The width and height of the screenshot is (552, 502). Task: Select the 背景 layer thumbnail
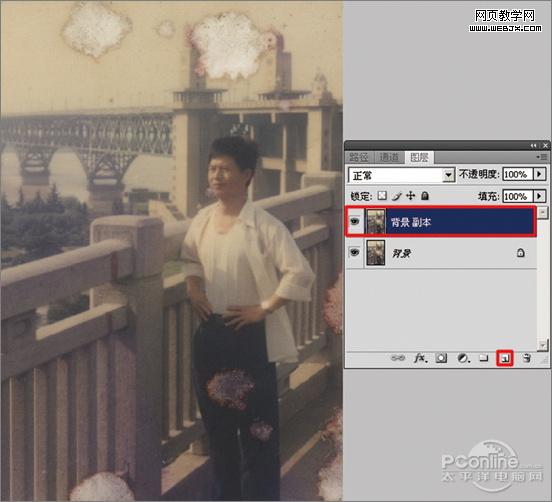376,252
